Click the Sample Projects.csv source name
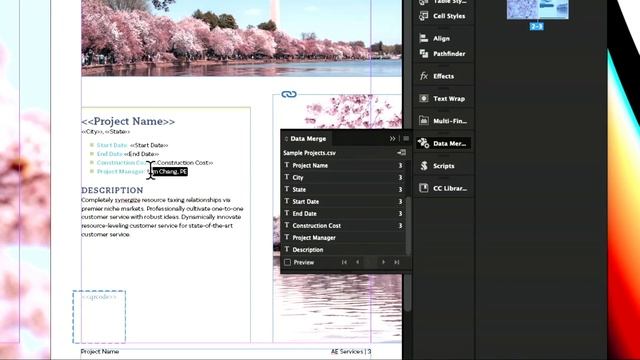Screen dimensions: 640x360 tap(309, 153)
